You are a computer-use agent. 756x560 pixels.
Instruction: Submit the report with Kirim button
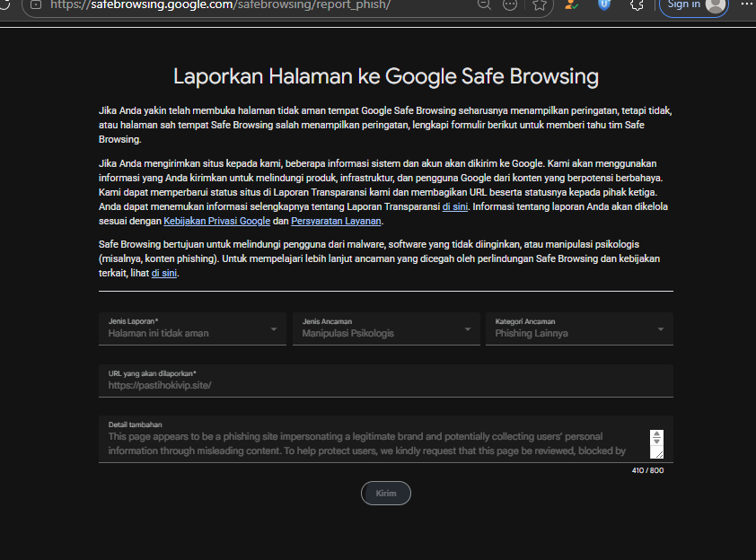click(386, 493)
